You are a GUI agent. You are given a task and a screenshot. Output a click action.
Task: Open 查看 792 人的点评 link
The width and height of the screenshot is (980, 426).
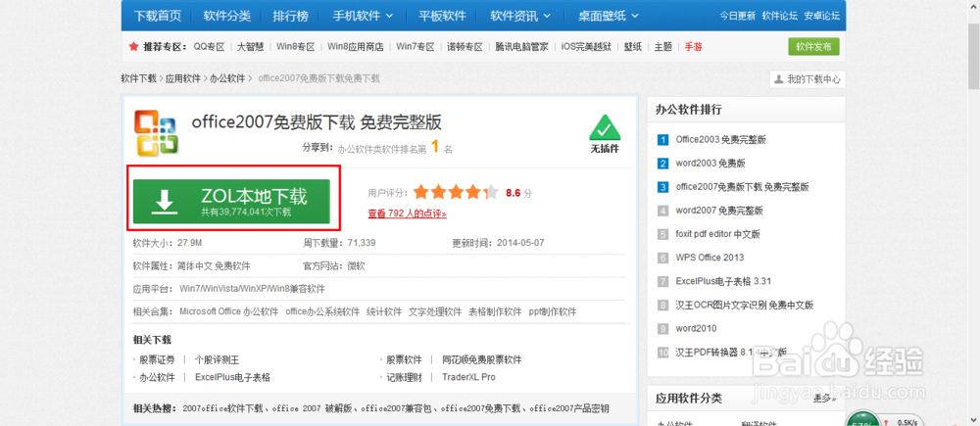click(408, 213)
